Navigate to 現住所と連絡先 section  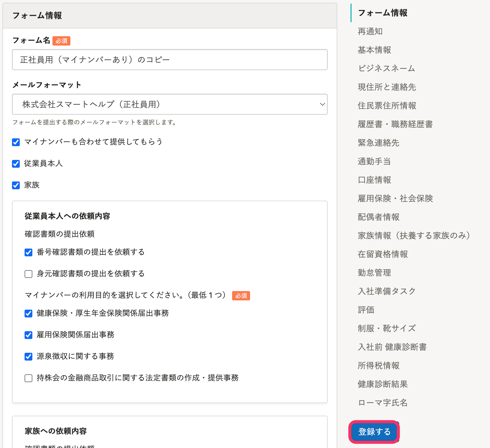click(x=387, y=87)
